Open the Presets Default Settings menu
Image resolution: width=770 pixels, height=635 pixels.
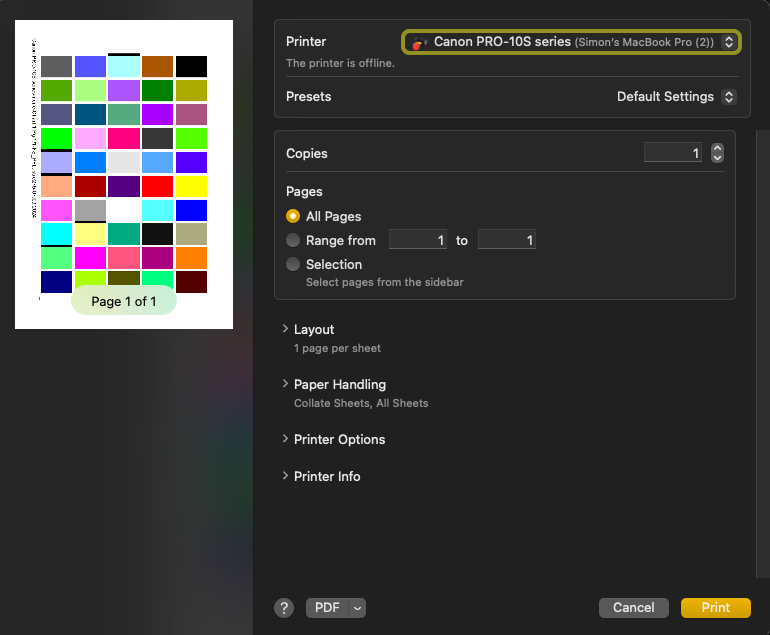[x=676, y=97]
